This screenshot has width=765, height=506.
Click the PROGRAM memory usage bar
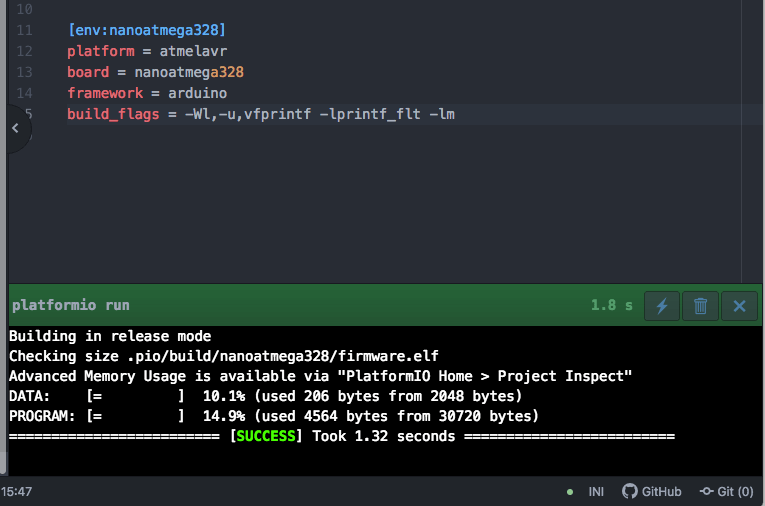137,416
